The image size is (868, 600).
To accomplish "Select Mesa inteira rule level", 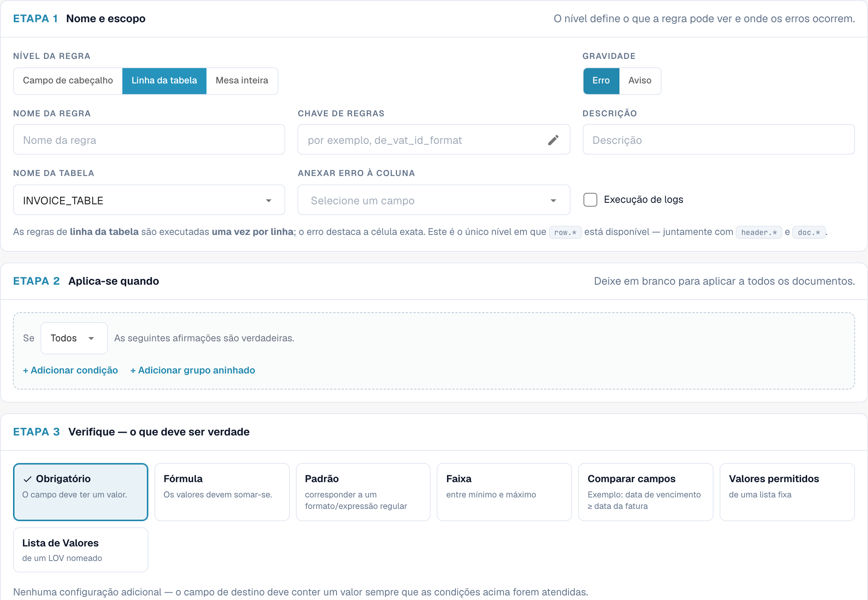I will coord(242,81).
